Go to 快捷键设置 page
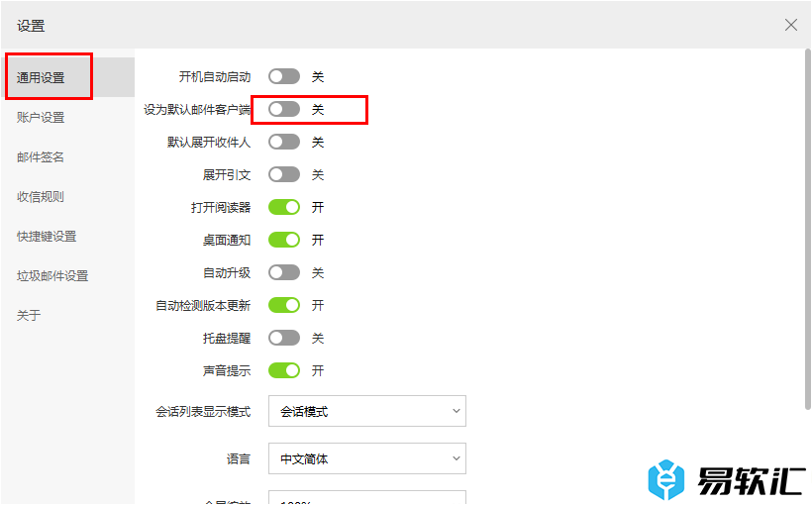 point(47,237)
